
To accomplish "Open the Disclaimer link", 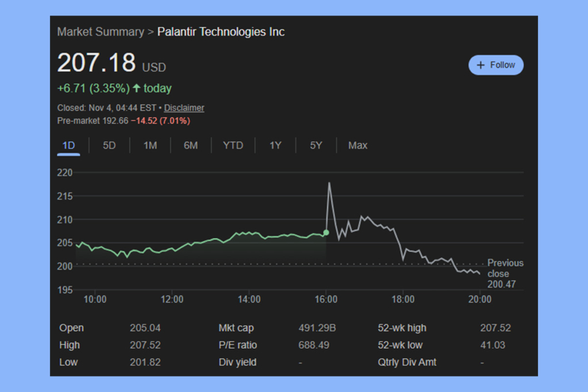I will 184,108.
